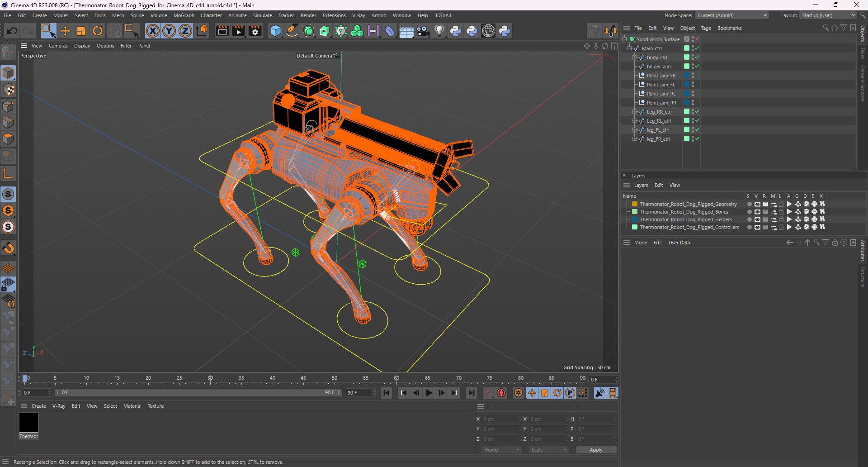Play the animation forward
This screenshot has width=868, height=467.
(429, 393)
